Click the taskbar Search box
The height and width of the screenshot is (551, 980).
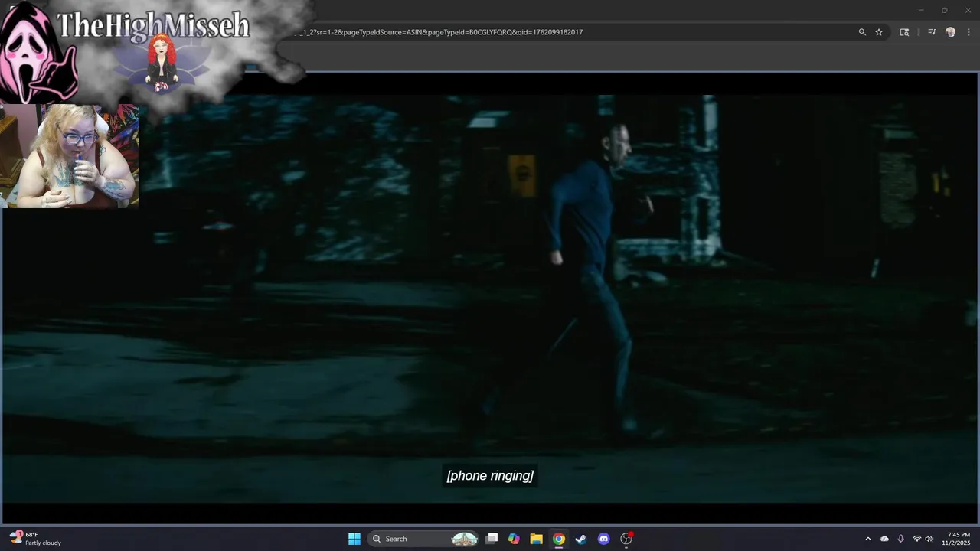coord(423,539)
